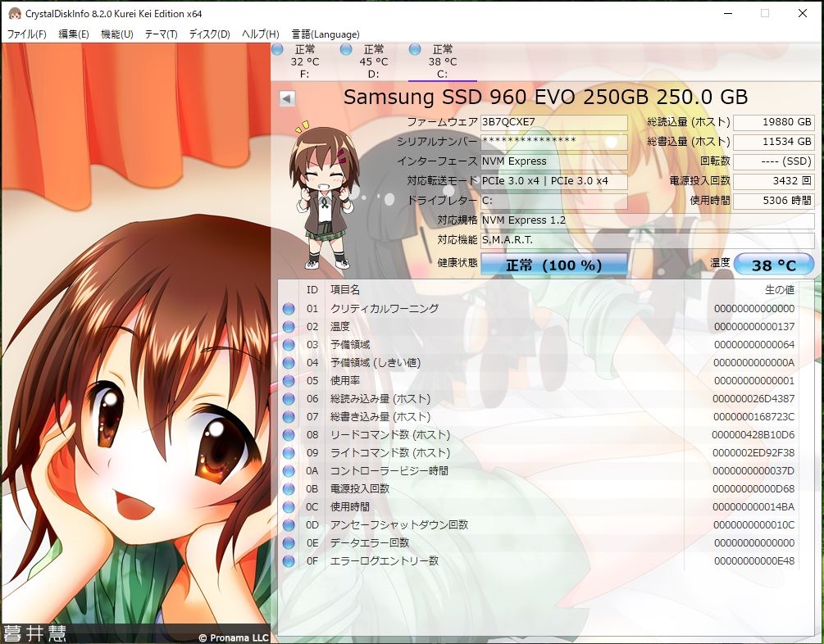This screenshot has width=824, height=644.
Task: Click the Samsung SSD 960 EVO model title
Action: [x=545, y=98]
